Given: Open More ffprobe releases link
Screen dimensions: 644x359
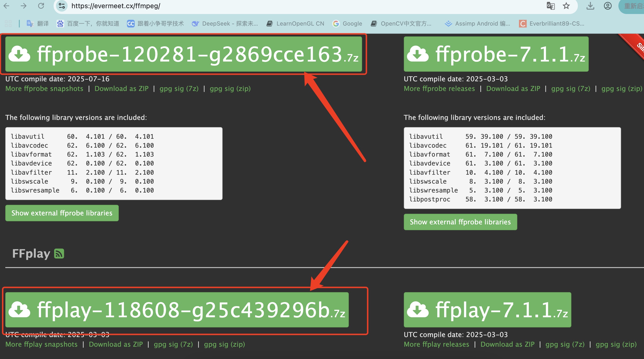Looking at the screenshot, I should pyautogui.click(x=439, y=89).
